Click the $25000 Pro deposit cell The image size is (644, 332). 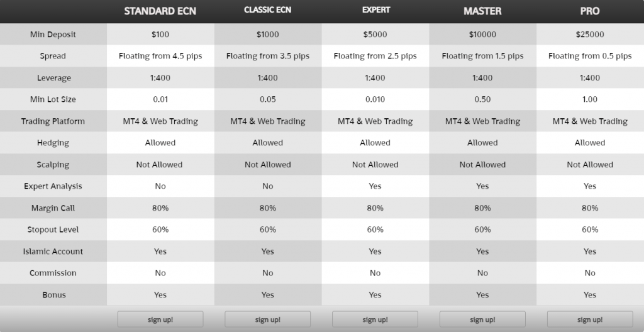[x=590, y=35]
